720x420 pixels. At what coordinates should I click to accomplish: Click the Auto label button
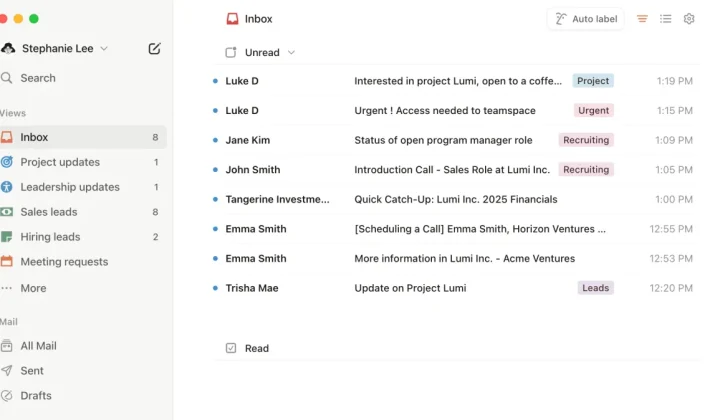tap(585, 19)
